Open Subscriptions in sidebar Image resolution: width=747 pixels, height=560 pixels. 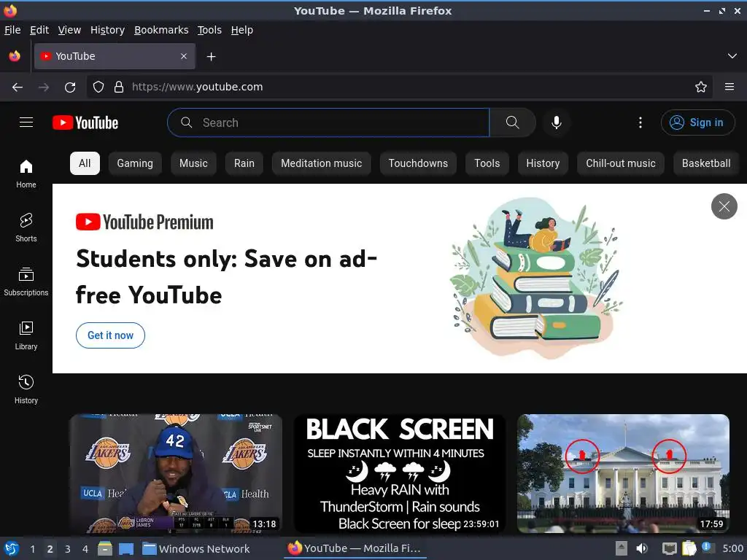coord(26,281)
